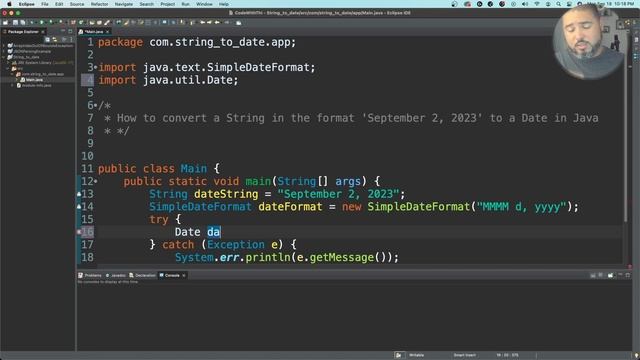
Task: Click the Open Type toolbar icon
Action: pyautogui.click(x=92, y=22)
